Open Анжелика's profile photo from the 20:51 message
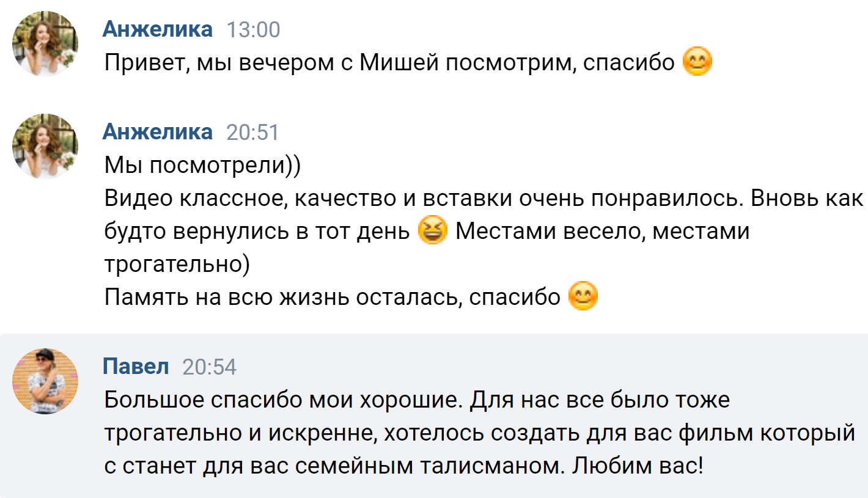This screenshot has width=868, height=498. click(44, 145)
